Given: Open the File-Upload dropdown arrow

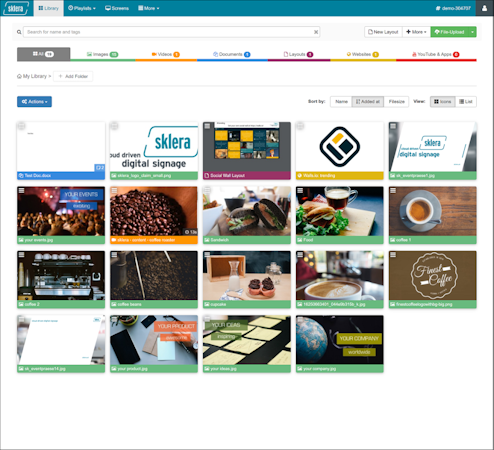Looking at the screenshot, I should (x=472, y=32).
